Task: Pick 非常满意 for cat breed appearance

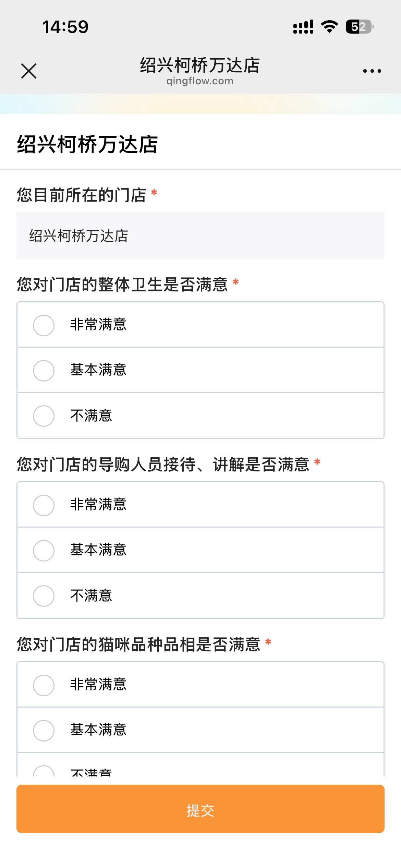Action: 44,685
